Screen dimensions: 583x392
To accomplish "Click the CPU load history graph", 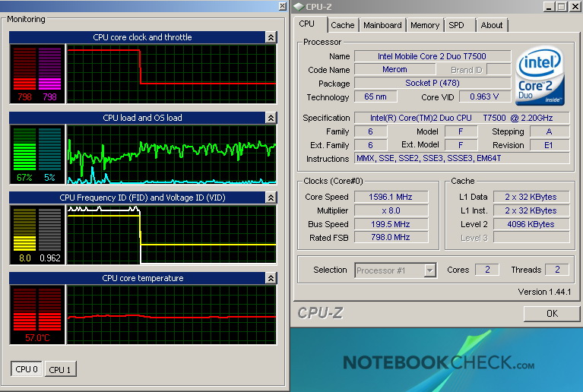I will pos(172,154).
